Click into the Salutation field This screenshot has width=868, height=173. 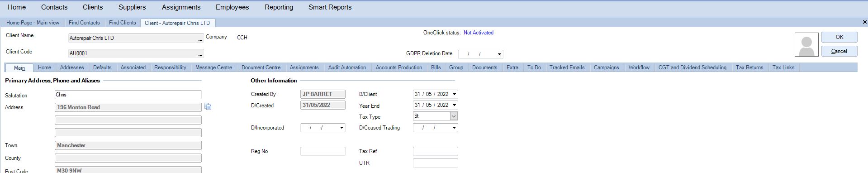128,95
